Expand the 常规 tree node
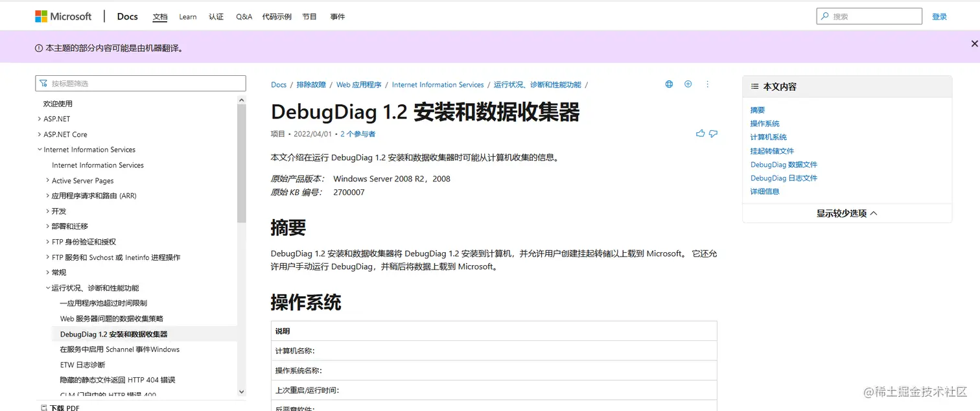The image size is (980, 411). coord(48,272)
